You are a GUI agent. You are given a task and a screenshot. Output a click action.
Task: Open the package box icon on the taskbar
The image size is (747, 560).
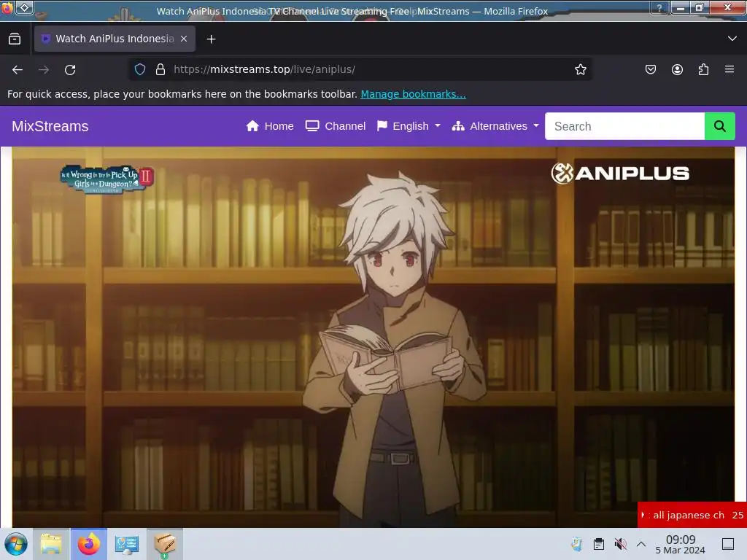point(165,544)
